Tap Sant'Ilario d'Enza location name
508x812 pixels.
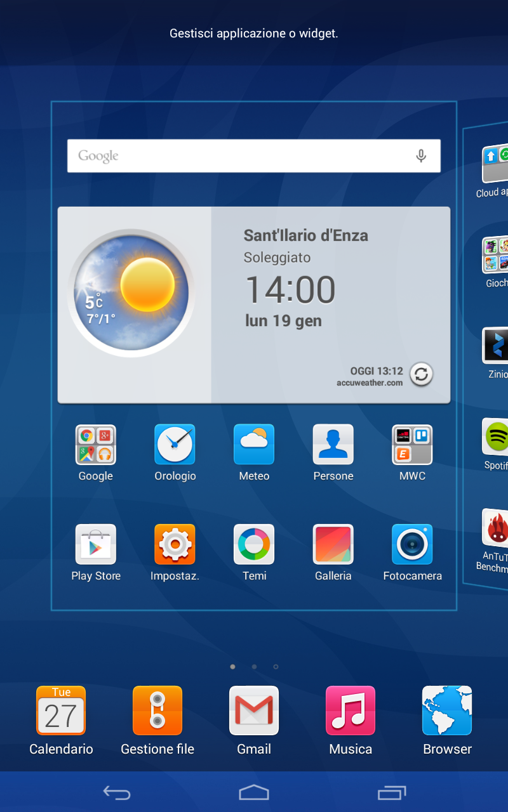(x=306, y=235)
